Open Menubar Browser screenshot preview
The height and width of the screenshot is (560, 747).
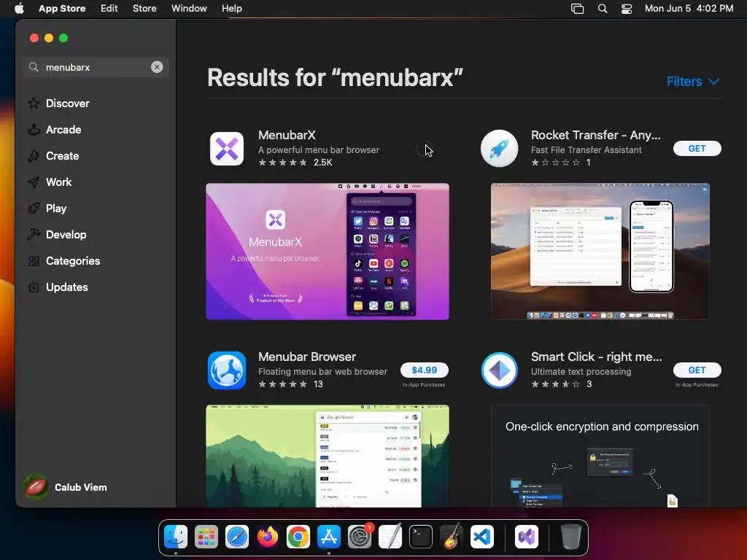pos(328,456)
